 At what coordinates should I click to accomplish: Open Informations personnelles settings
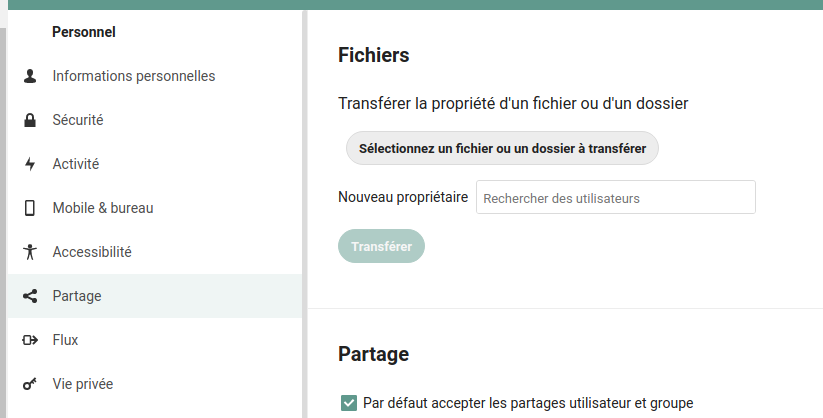pos(134,76)
